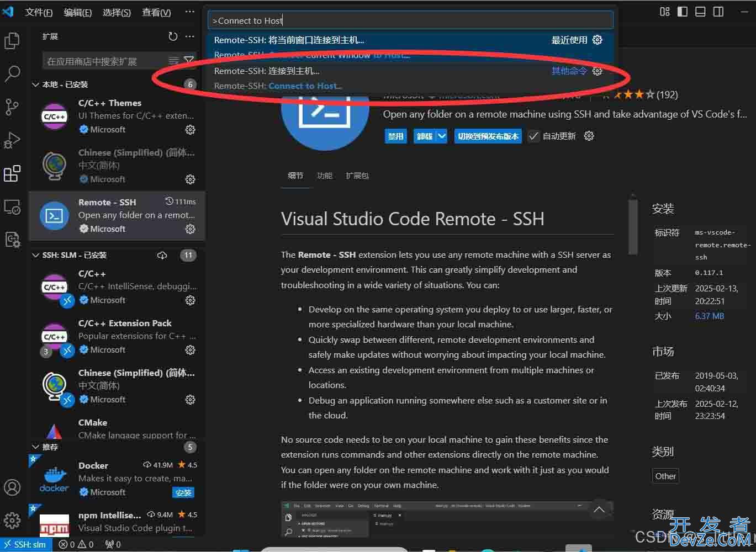Open the 选择(S) menu

pyautogui.click(x=117, y=12)
